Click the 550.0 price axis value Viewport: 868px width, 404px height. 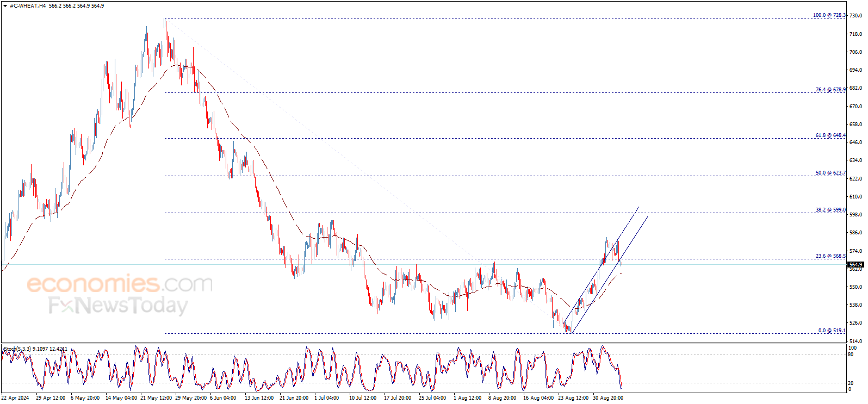(855, 287)
